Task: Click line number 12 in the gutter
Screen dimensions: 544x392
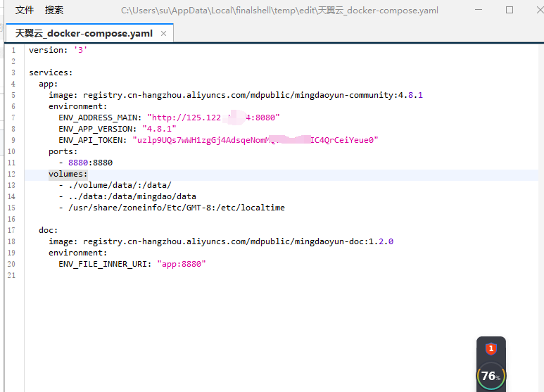Action: pos(12,174)
